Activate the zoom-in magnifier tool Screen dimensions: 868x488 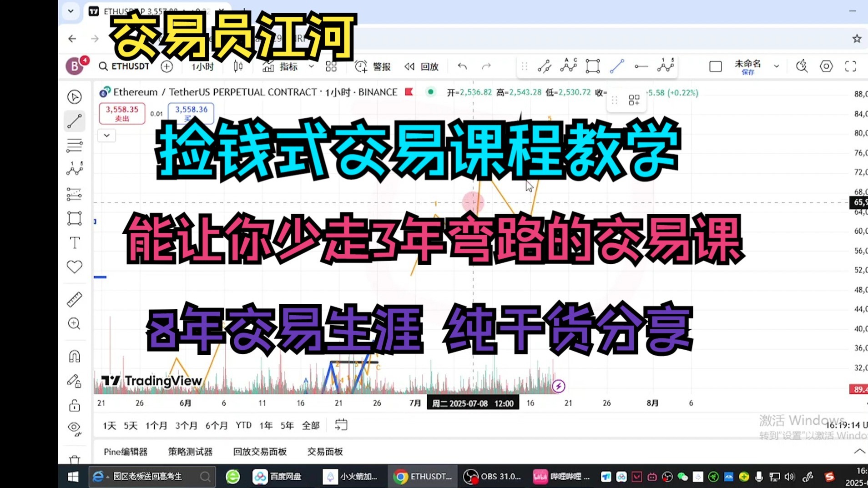pyautogui.click(x=75, y=323)
